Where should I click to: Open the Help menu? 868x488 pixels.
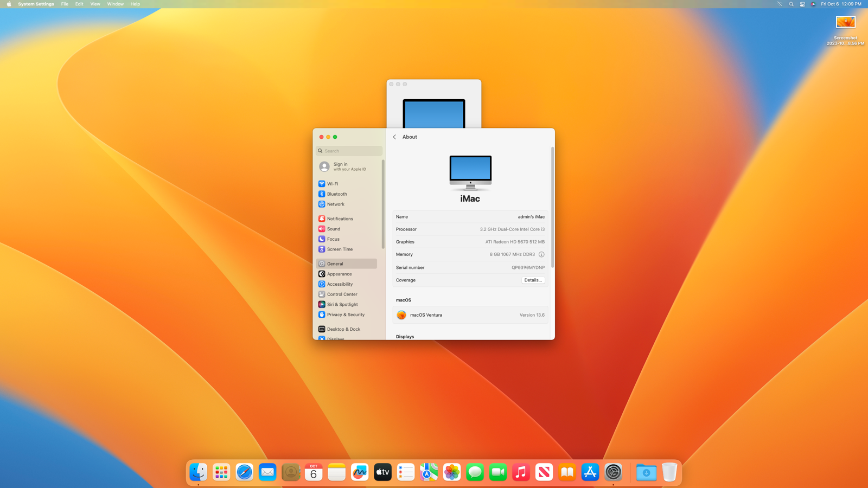pos(135,4)
